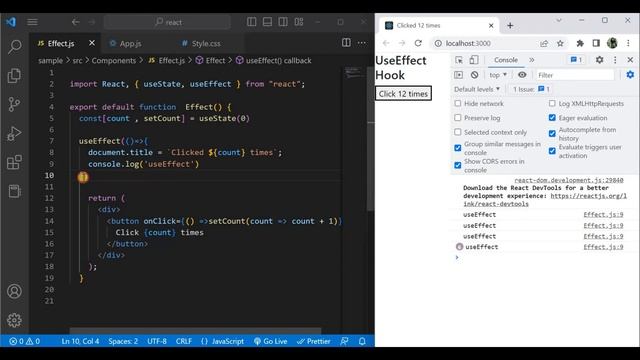This screenshot has height=360, width=640.
Task: Enable the Preserve log checkbox
Action: 458,118
